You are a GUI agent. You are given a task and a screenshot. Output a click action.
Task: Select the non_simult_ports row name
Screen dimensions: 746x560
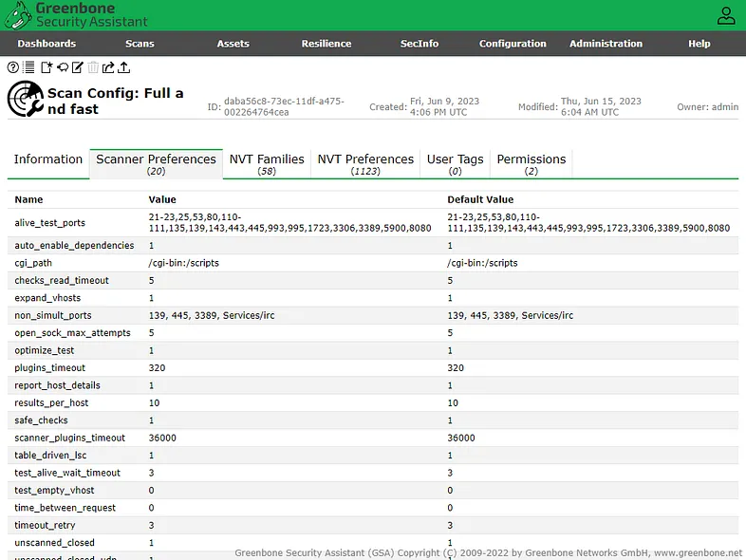(x=53, y=315)
